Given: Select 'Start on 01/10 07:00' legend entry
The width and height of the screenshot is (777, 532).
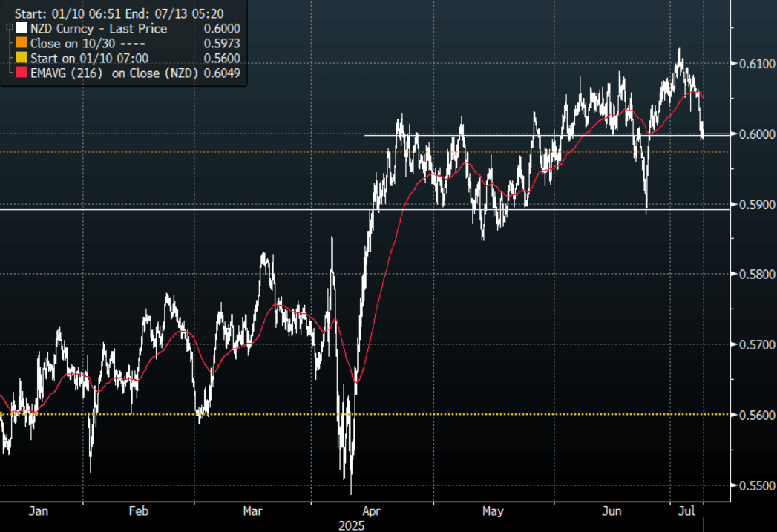Looking at the screenshot, I should (x=128, y=58).
